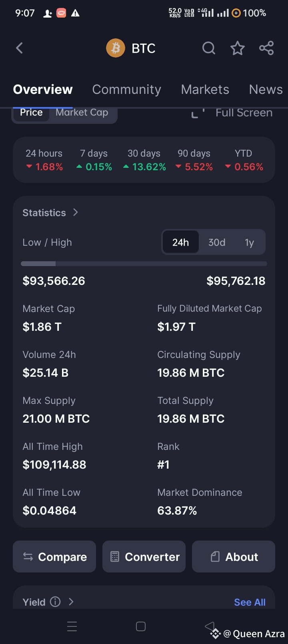
Task: Share BTC page using share icon
Action: tap(266, 48)
